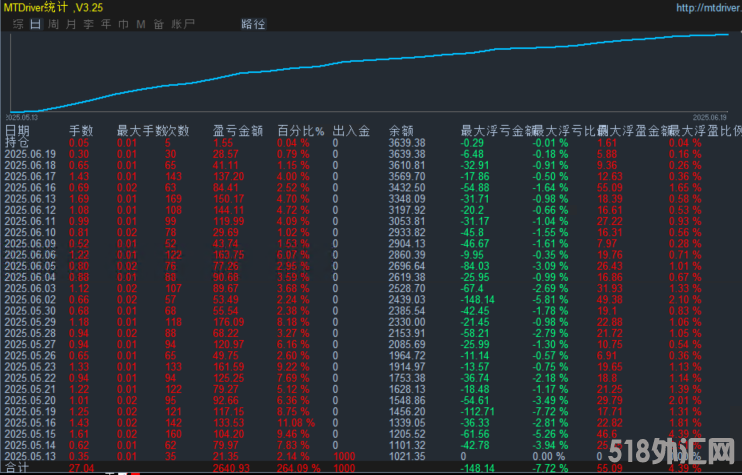Switch to the 月 monthly tab

[70, 23]
